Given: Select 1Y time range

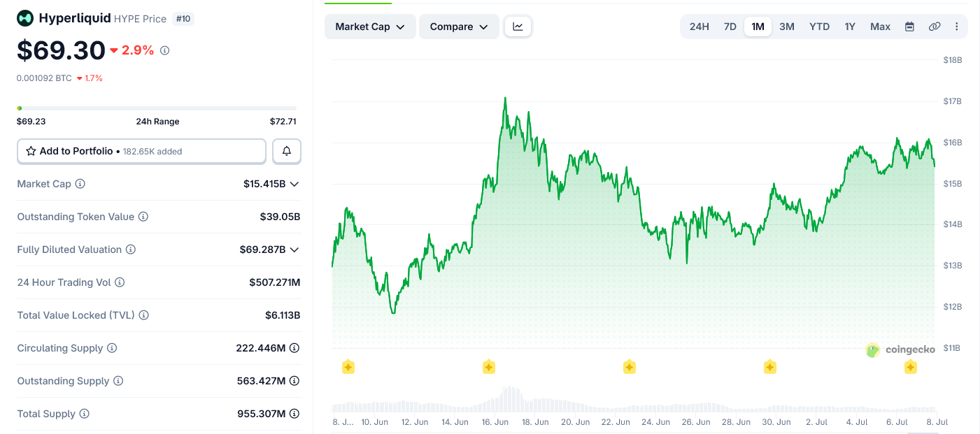Looking at the screenshot, I should point(850,27).
